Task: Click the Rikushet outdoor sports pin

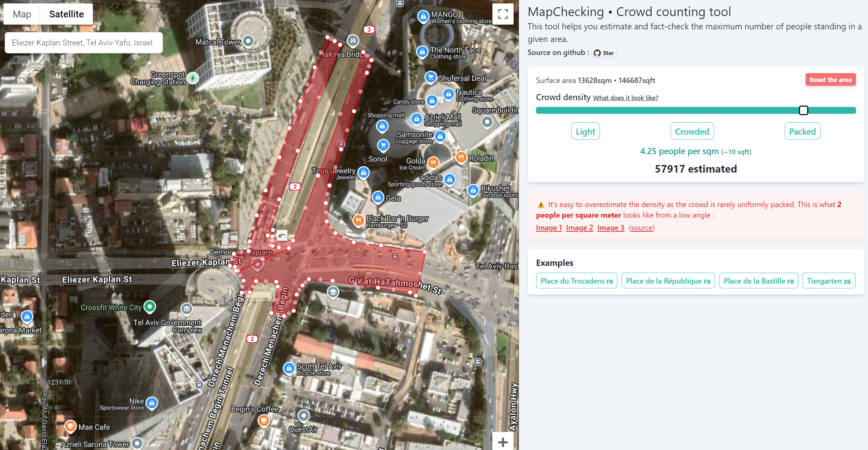Action: coord(473,191)
